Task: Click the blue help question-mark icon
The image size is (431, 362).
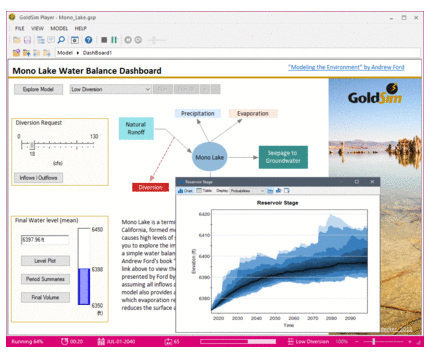Action: (x=88, y=40)
